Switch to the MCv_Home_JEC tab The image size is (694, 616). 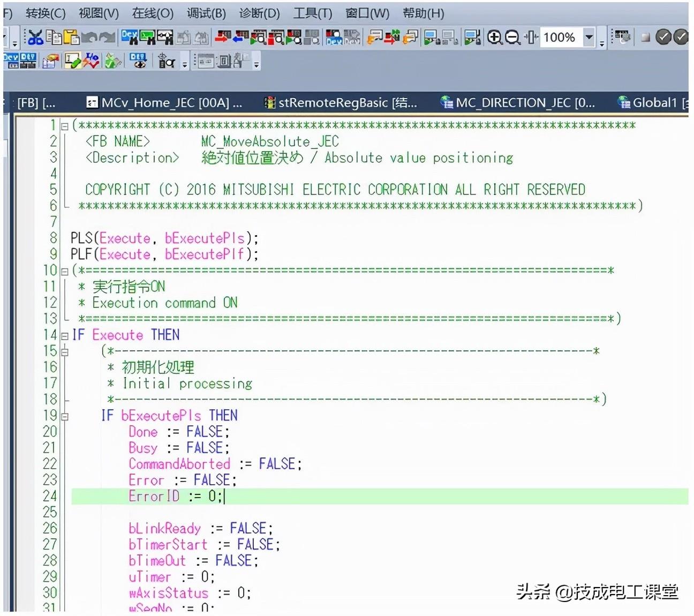(x=164, y=102)
